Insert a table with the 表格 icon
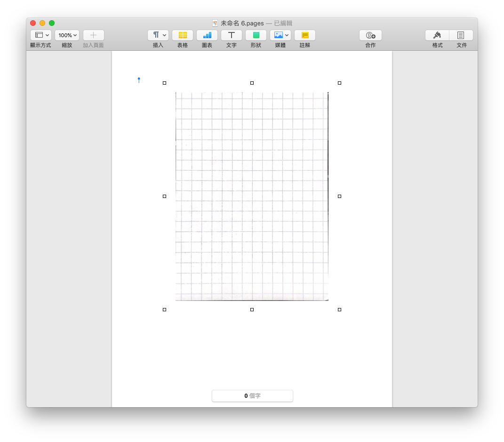Image resolution: width=504 pixels, height=442 pixels. [x=183, y=35]
